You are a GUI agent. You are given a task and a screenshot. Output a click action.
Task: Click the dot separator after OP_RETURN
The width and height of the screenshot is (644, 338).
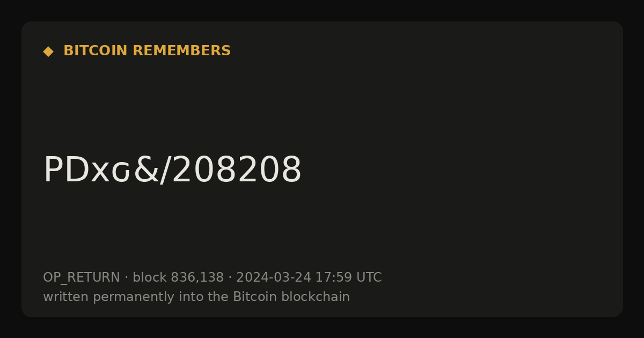click(x=127, y=278)
